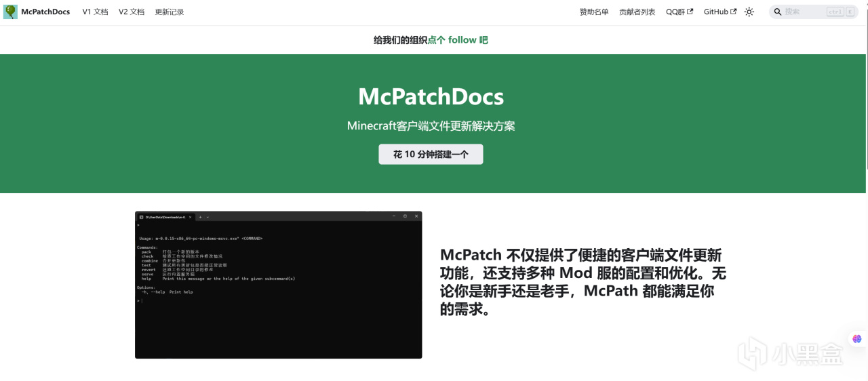
Task: Open the floating brain assistant icon
Action: click(x=857, y=339)
